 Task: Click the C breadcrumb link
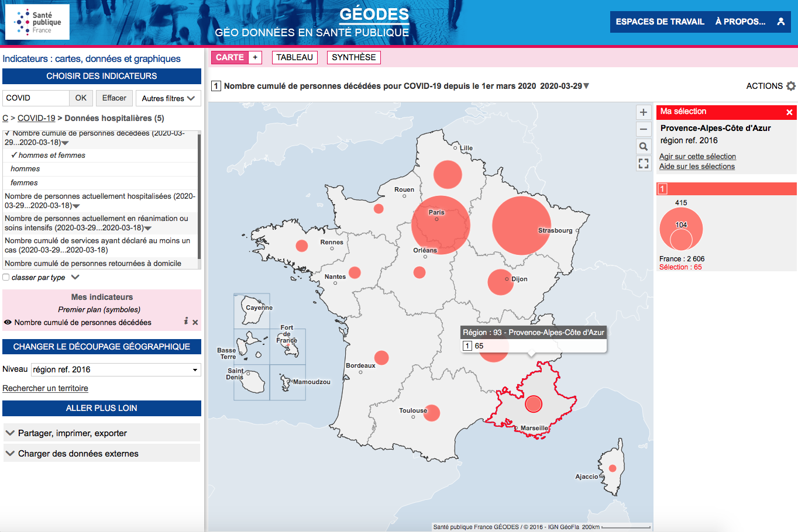click(5, 118)
